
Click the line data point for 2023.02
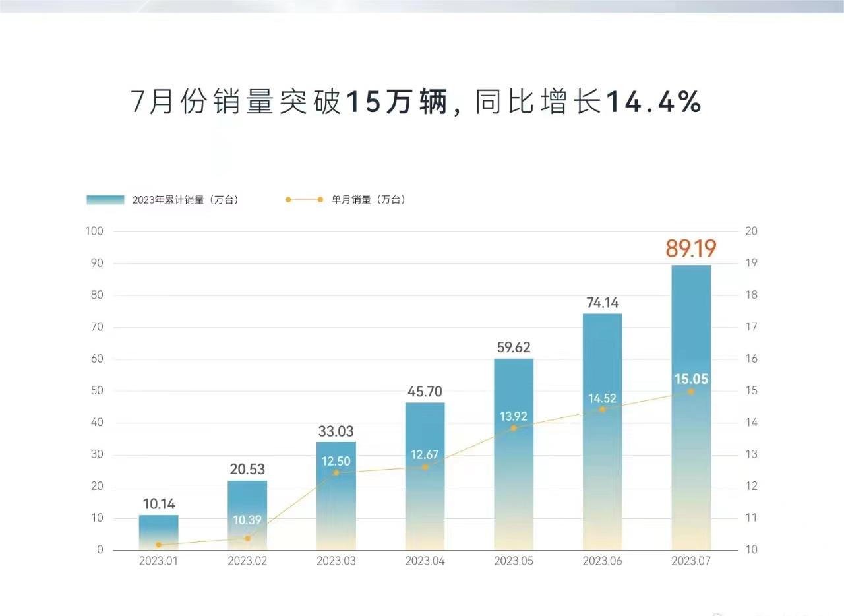click(247, 538)
